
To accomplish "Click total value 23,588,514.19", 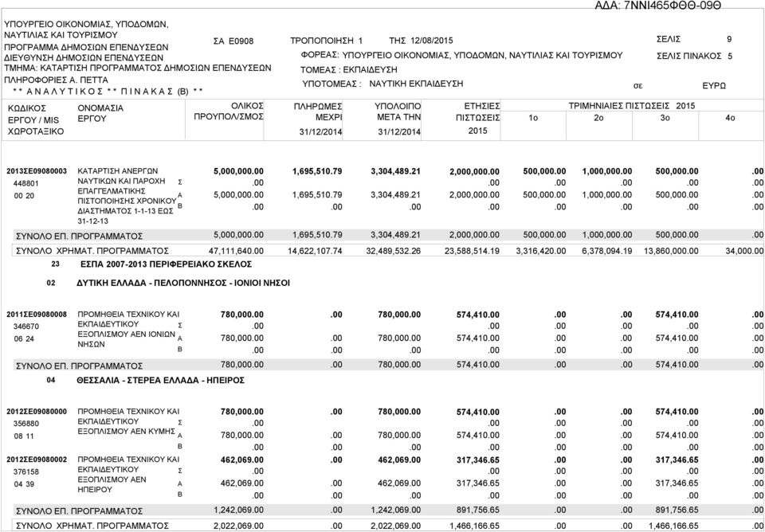I will (x=472, y=251).
